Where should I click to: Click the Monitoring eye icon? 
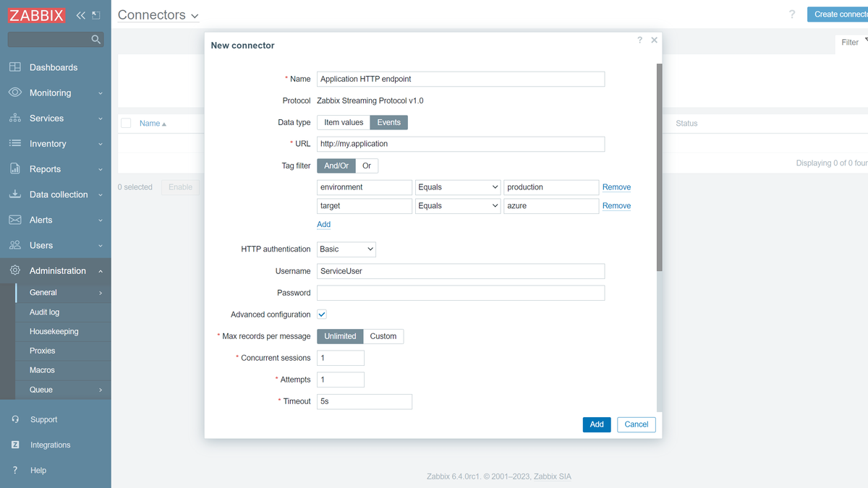coord(15,93)
